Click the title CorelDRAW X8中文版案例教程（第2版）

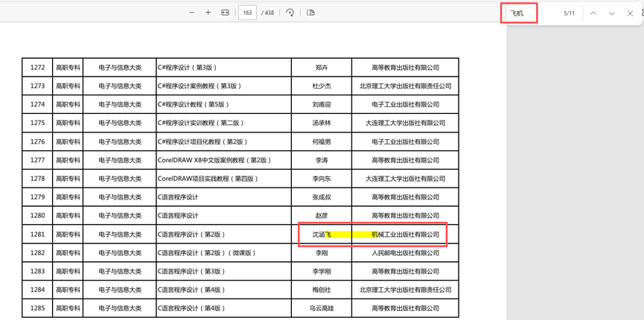click(214, 160)
